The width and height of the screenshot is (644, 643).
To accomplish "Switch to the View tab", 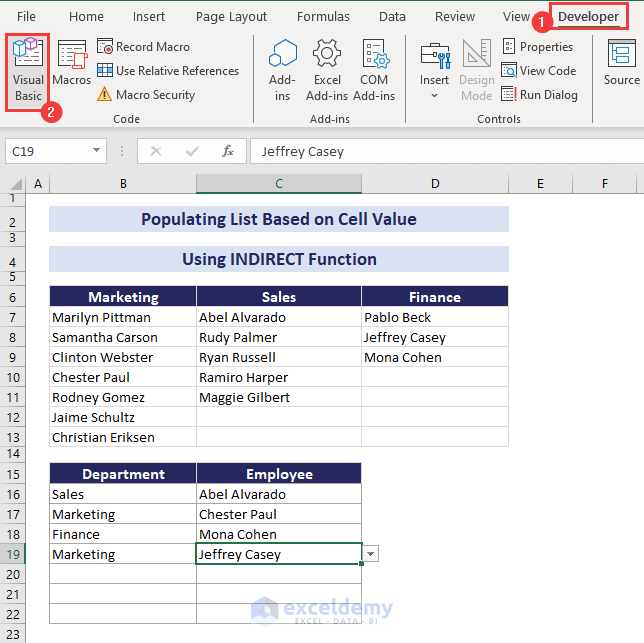I will (516, 16).
